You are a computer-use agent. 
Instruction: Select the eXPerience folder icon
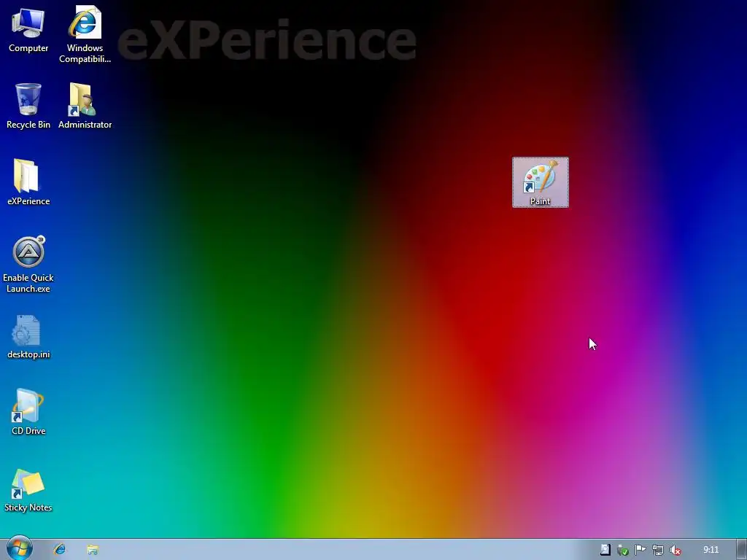tap(28, 182)
